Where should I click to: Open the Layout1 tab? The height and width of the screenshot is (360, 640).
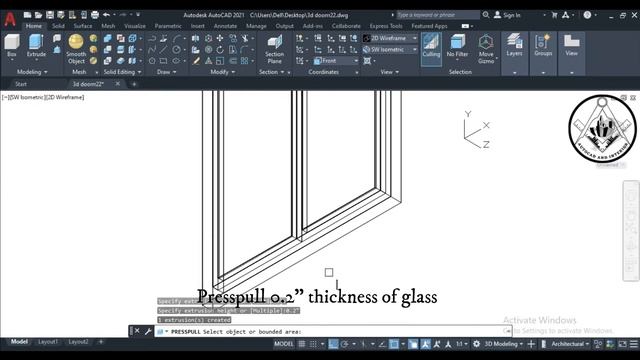click(x=48, y=342)
